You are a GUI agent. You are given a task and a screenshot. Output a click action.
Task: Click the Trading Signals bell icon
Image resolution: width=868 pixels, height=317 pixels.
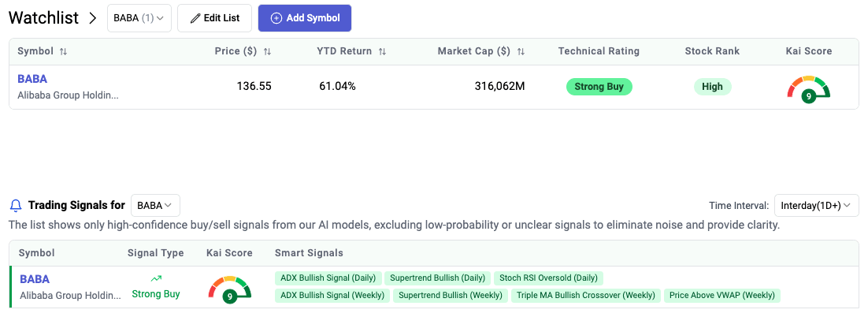16,206
